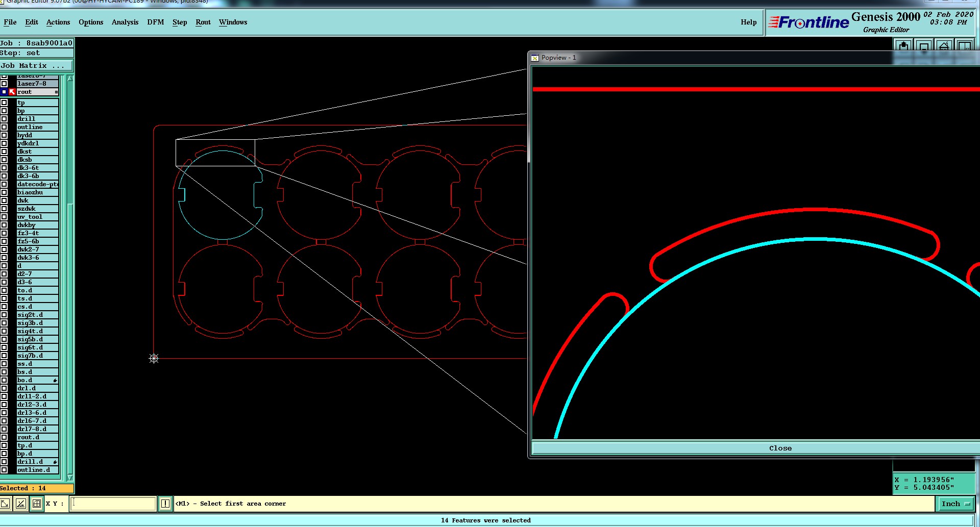980x527 pixels.
Task: Click the exclamation mark icon beside coordinate field
Action: [165, 504]
